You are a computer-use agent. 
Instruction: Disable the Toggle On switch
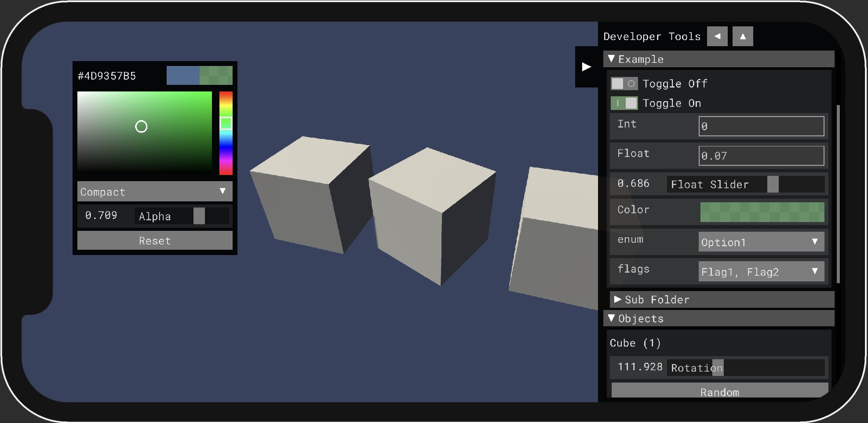(624, 103)
